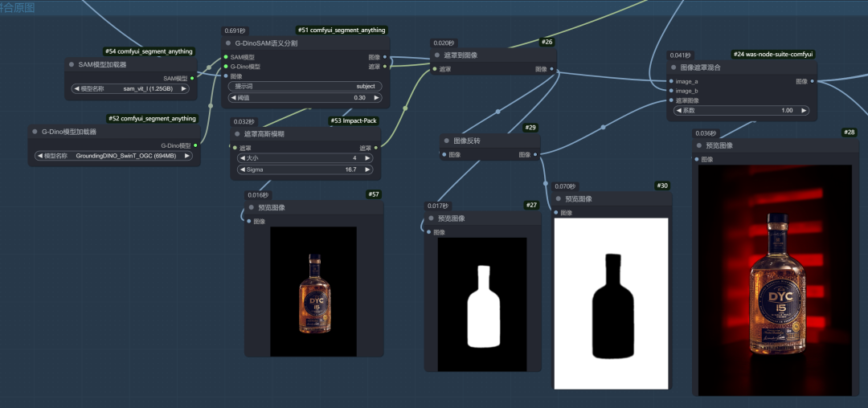Open the sam_vit_l (1.25GB) model name dropdown
The height and width of the screenshot is (408, 868).
tap(131, 88)
